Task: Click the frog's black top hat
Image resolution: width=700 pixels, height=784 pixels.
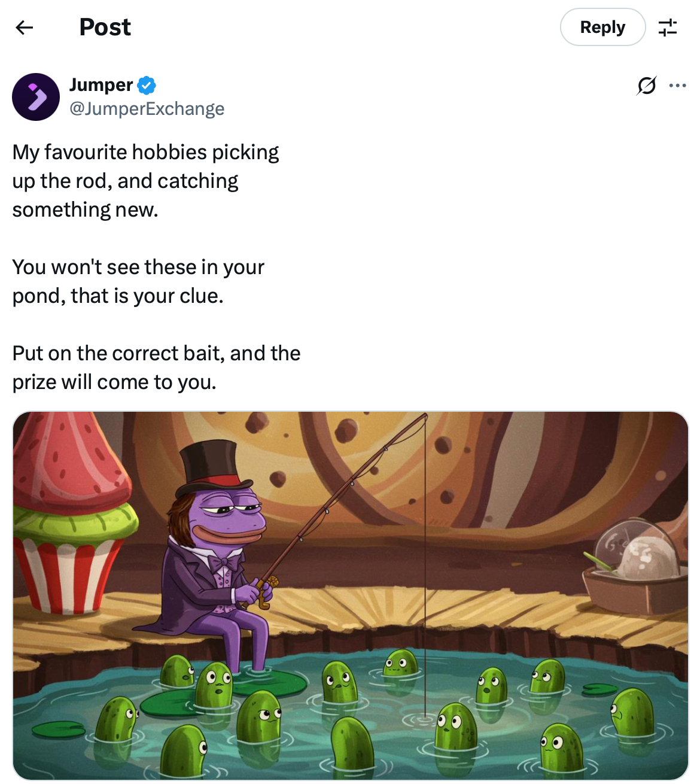Action: [x=211, y=468]
